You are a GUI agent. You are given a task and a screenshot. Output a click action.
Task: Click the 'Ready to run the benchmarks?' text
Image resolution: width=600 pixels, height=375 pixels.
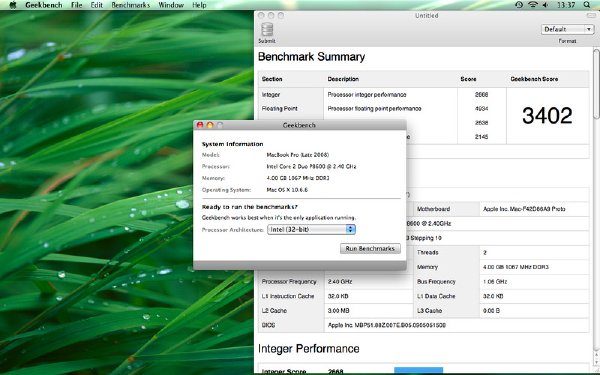point(249,207)
